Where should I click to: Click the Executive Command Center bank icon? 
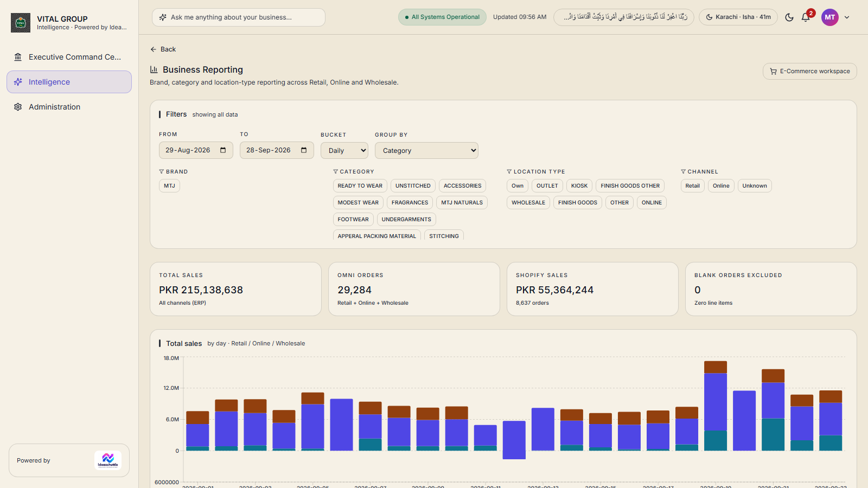18,57
